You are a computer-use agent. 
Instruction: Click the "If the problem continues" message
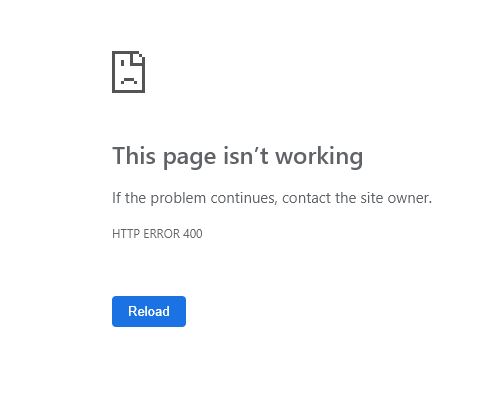(x=195, y=198)
